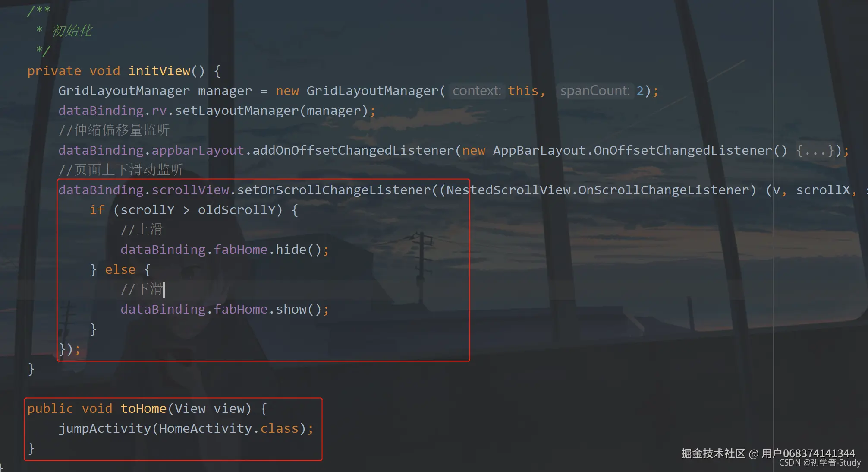
Task: Click the 'else' keyword
Action: point(120,270)
